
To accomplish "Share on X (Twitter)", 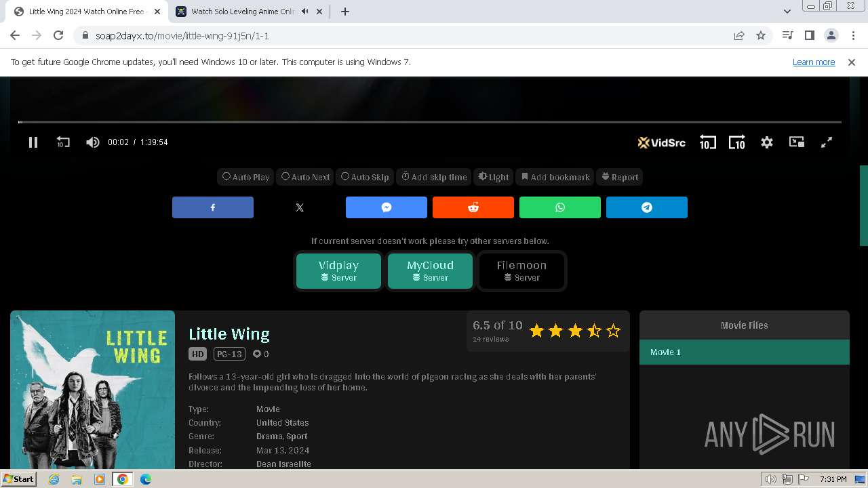I will (x=300, y=207).
